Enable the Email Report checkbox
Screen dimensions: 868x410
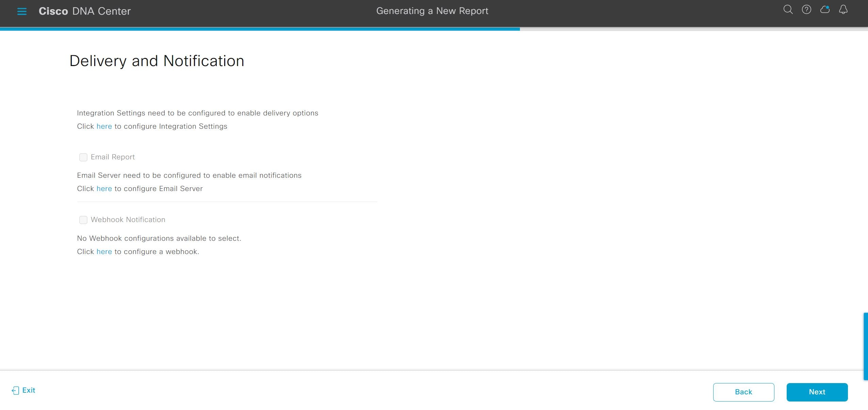pyautogui.click(x=83, y=157)
